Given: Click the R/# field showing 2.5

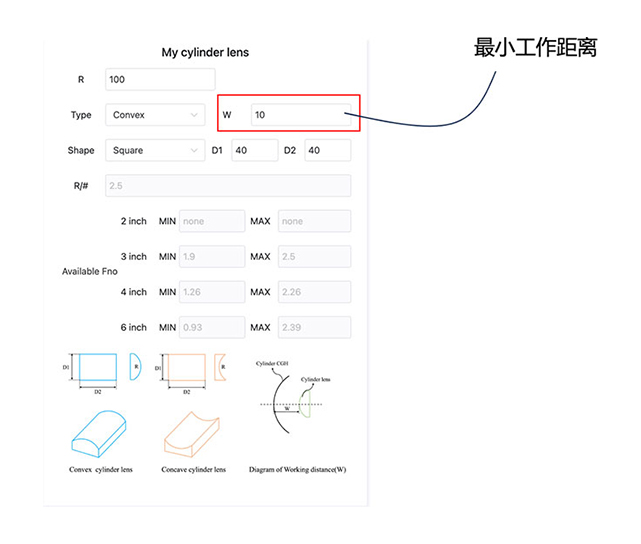Looking at the screenshot, I should coord(228,186).
